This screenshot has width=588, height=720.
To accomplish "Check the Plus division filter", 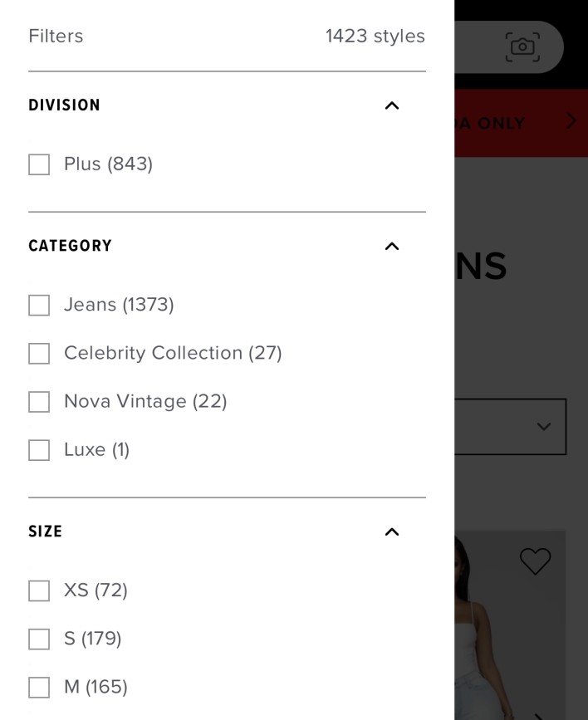I will tap(39, 164).
